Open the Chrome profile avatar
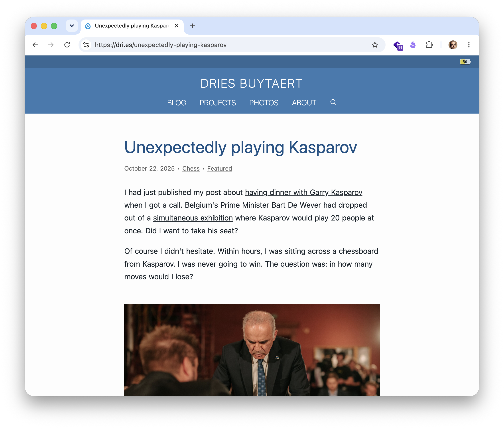 pyautogui.click(x=453, y=45)
